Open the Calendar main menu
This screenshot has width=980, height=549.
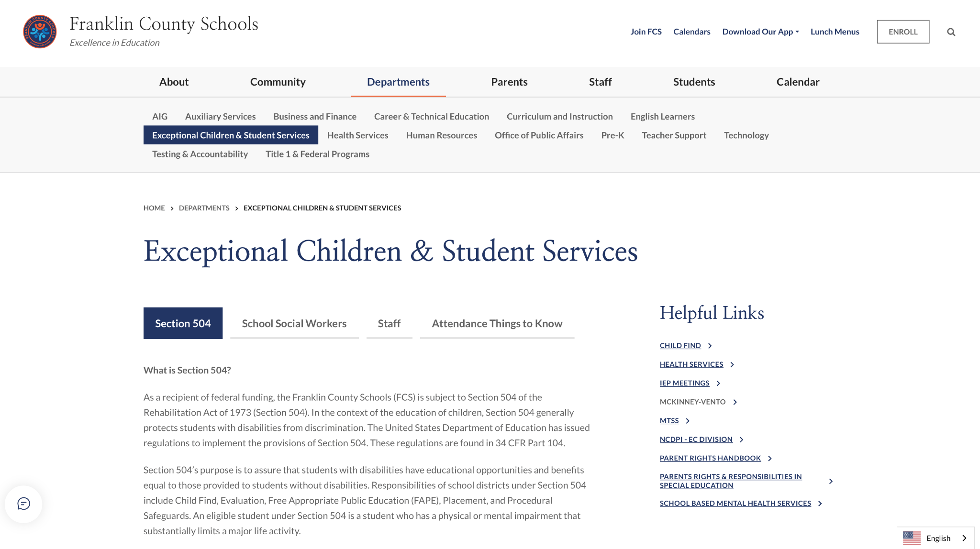tap(798, 82)
